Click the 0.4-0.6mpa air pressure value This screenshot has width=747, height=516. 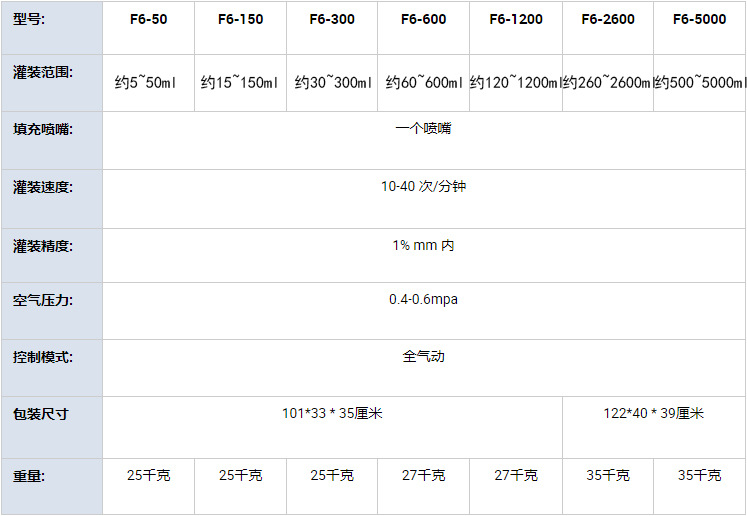(423, 299)
